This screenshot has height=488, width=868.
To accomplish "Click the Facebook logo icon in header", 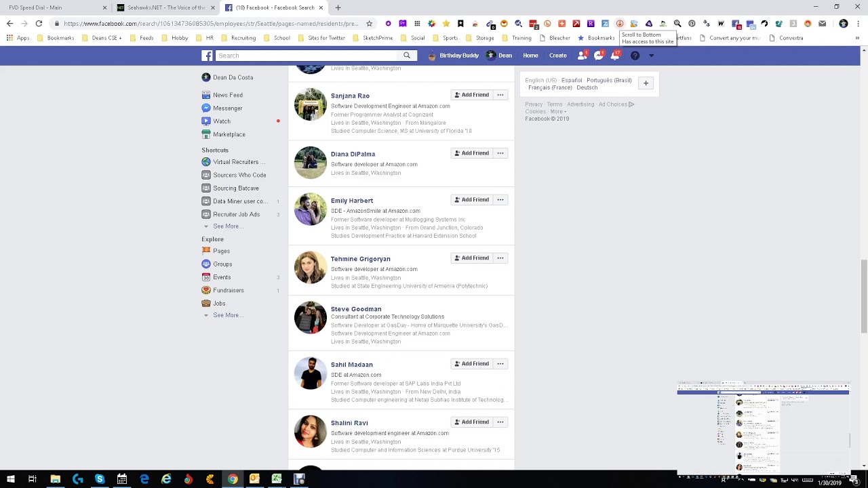I will point(208,56).
